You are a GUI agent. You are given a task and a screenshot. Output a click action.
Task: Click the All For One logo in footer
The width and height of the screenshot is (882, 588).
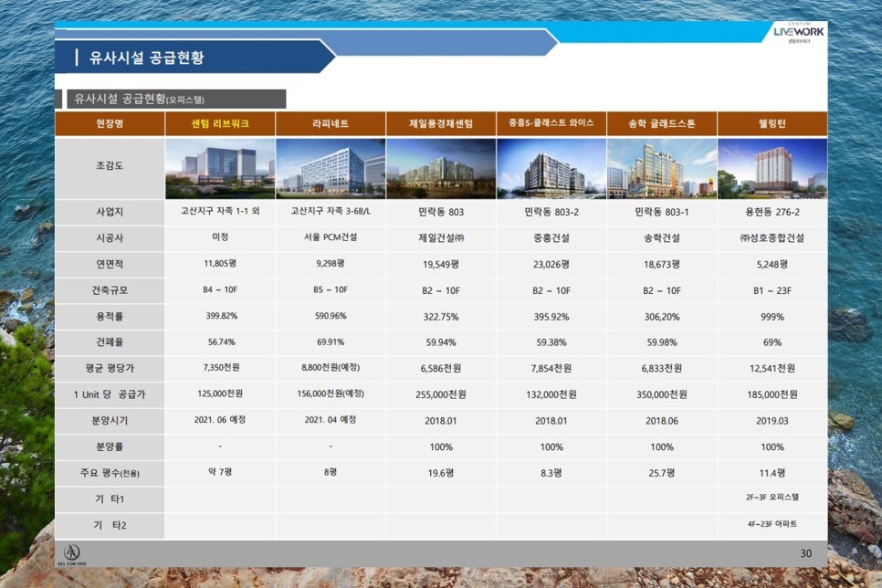pyautogui.click(x=71, y=554)
